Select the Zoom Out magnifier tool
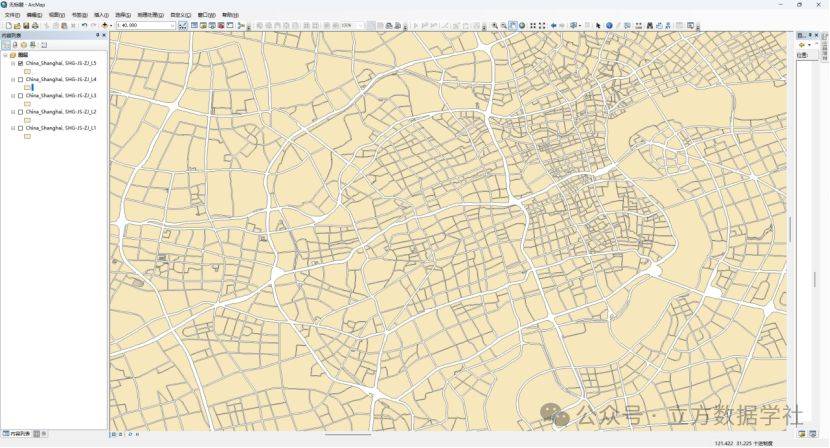Viewport: 830px width, 448px height. pos(503,25)
